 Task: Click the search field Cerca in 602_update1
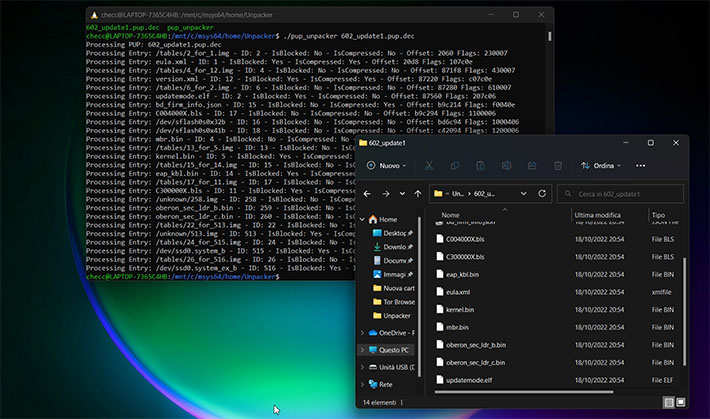(620, 194)
